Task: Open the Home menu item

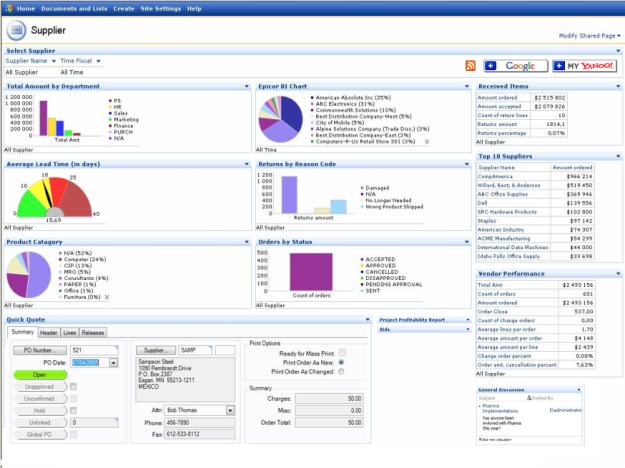Action: (26, 8)
